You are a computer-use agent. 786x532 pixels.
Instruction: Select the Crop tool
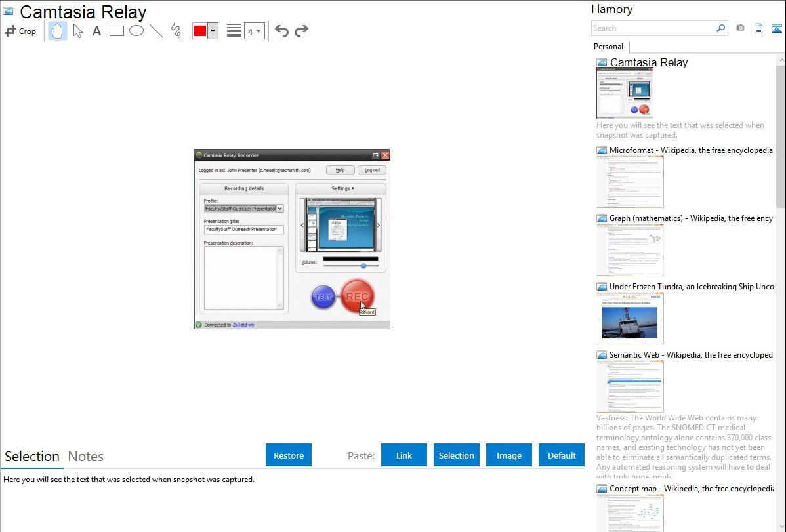[x=20, y=31]
